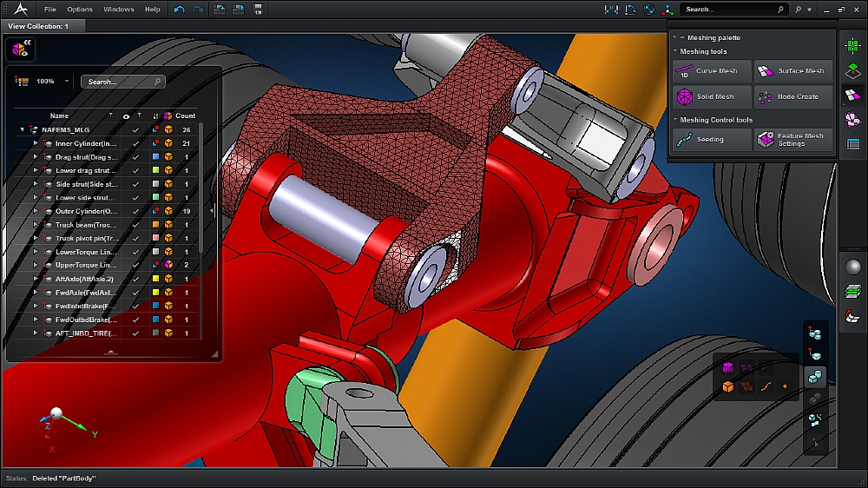Click the orange solid cube filter icon
This screenshot has height=488, width=868.
pyautogui.click(x=728, y=386)
